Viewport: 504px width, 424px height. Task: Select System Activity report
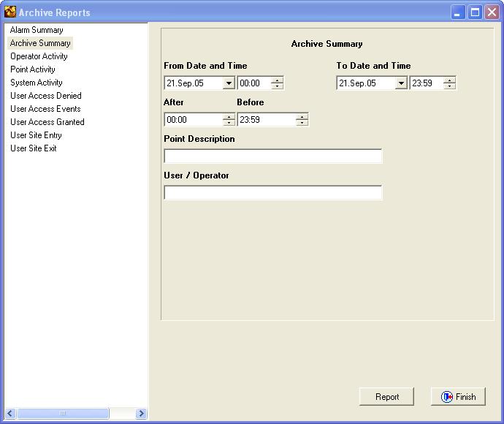(x=37, y=83)
